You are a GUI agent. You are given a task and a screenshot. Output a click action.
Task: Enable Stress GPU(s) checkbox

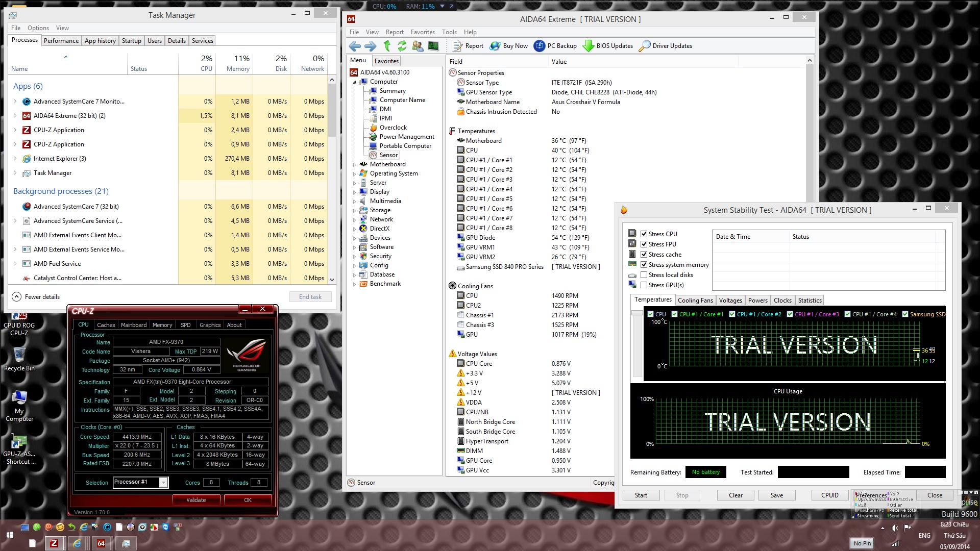(x=644, y=285)
